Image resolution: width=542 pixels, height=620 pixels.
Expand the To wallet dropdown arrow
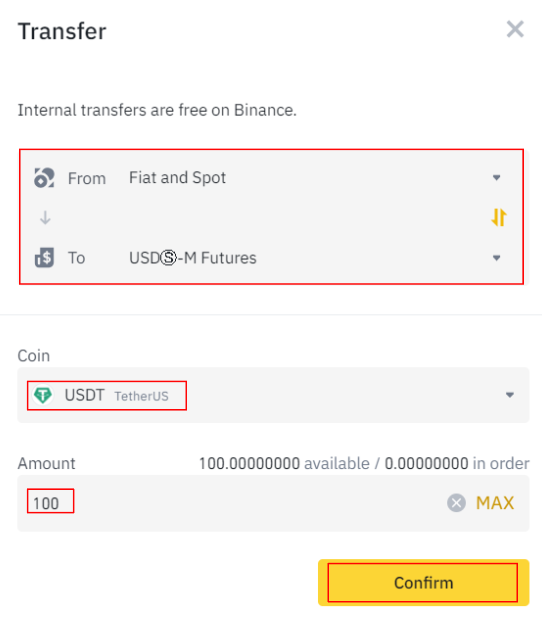point(497,258)
